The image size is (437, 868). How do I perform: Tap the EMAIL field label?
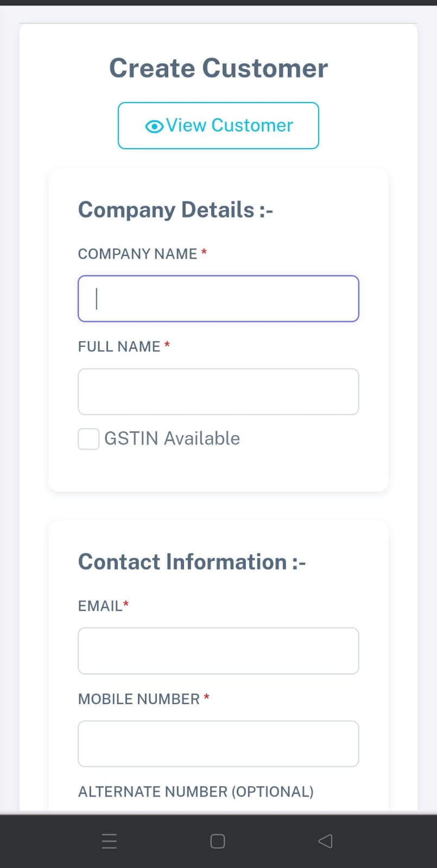[x=100, y=606]
